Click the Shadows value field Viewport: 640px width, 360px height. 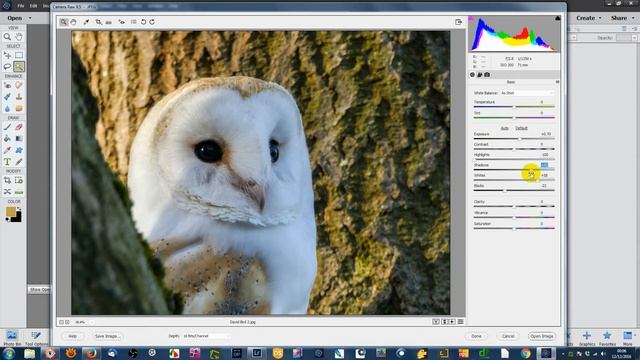pyautogui.click(x=544, y=165)
